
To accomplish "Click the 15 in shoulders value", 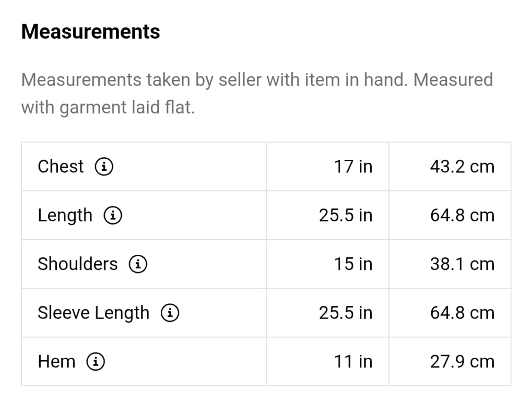I will [x=353, y=264].
